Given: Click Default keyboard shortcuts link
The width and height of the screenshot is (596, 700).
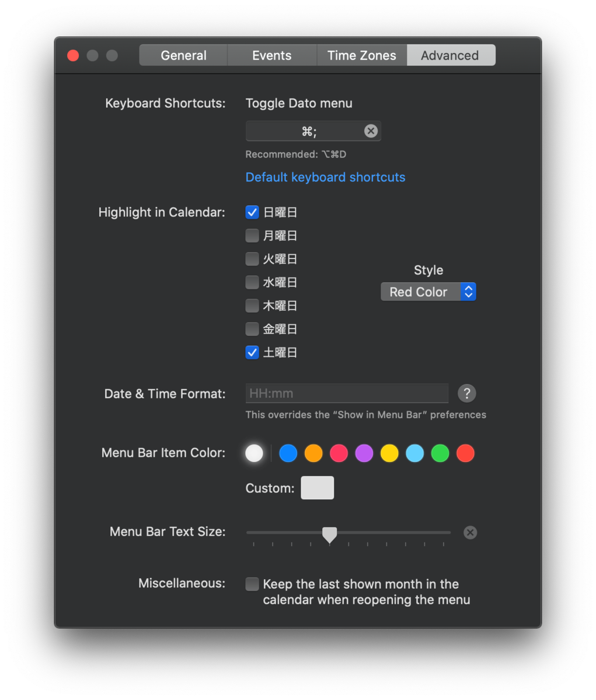Looking at the screenshot, I should tap(325, 177).
